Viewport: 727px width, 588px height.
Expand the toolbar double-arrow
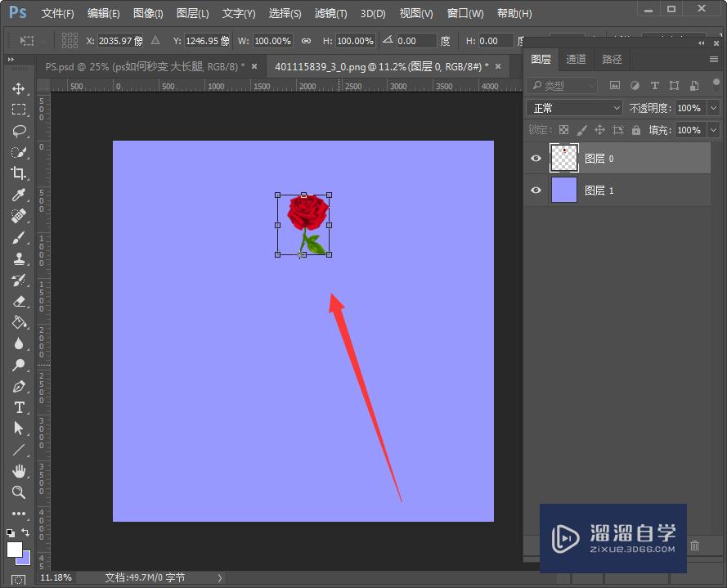click(x=11, y=60)
